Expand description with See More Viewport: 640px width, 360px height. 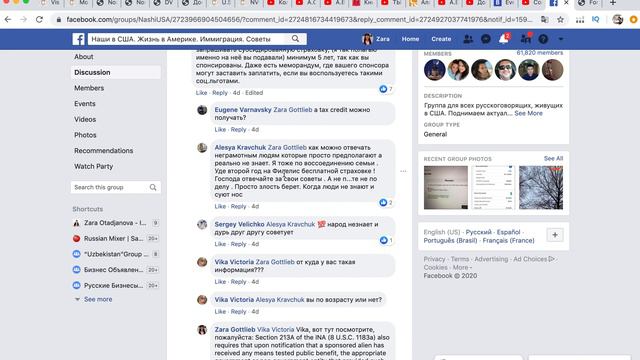tap(529, 113)
